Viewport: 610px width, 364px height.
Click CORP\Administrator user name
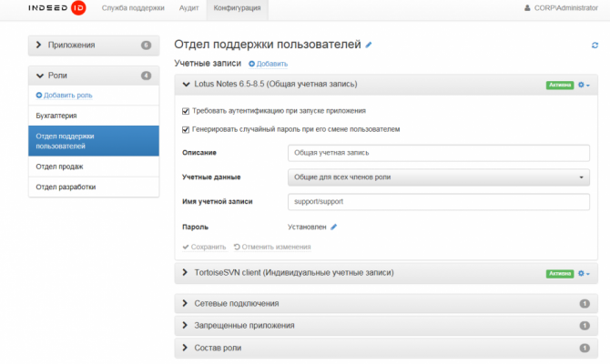[565, 8]
